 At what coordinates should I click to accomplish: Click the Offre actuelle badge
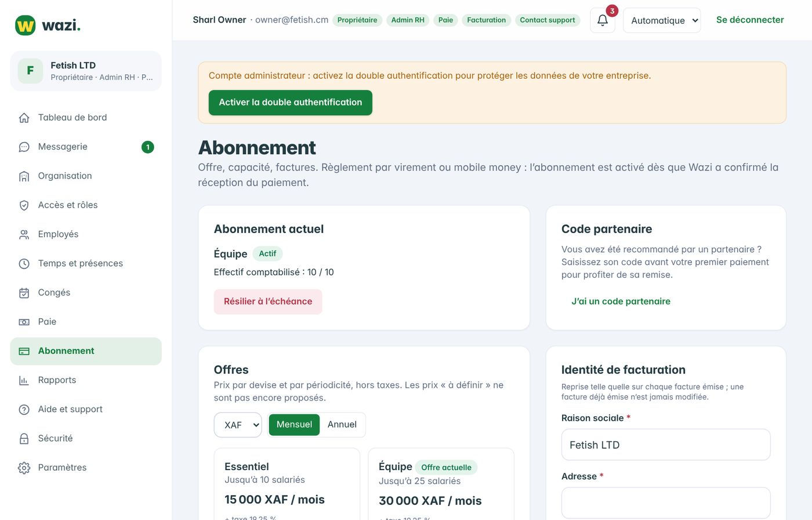point(446,467)
